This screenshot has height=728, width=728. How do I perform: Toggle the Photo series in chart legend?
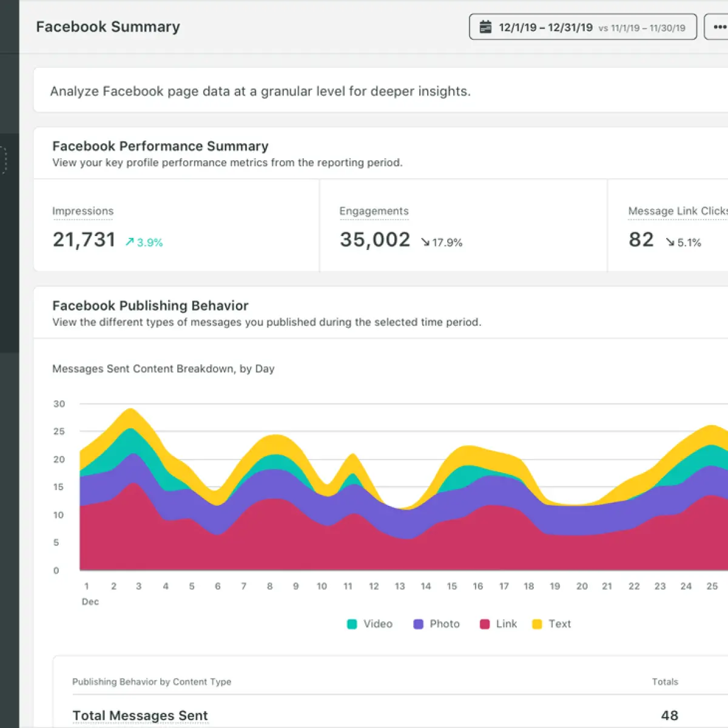click(x=436, y=624)
